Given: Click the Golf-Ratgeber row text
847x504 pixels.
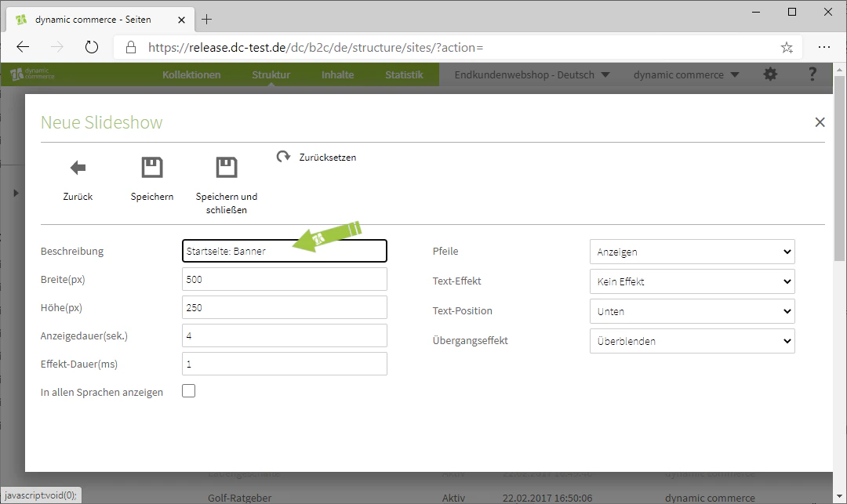Looking at the screenshot, I should tap(239, 498).
